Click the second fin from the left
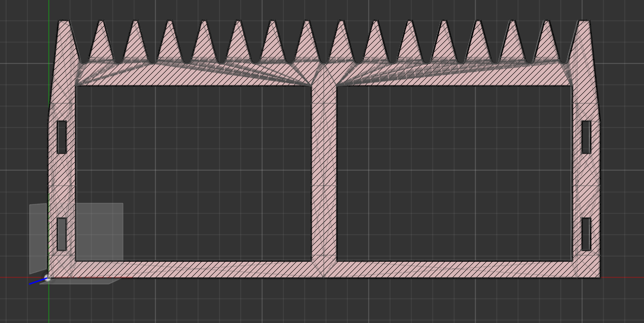Viewport: 644px width, 323px height. coord(101,45)
